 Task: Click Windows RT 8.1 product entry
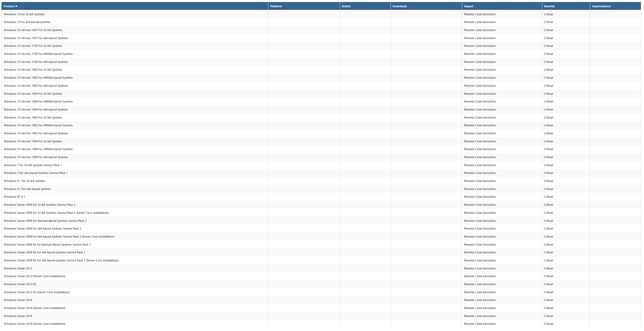point(14,197)
